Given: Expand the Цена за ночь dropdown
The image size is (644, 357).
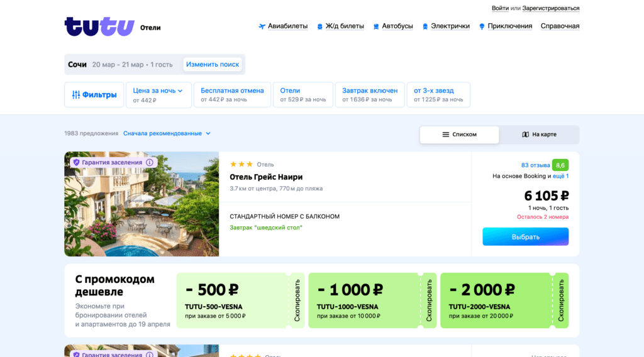Looking at the screenshot, I should (x=158, y=95).
